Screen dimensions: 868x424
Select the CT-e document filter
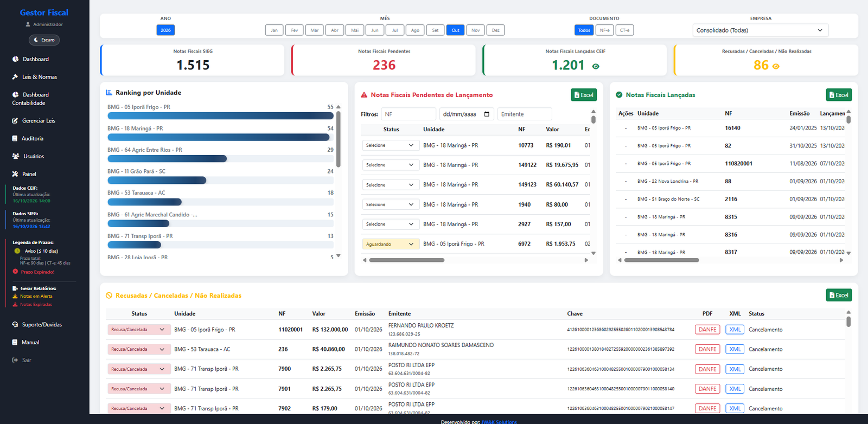click(x=625, y=30)
